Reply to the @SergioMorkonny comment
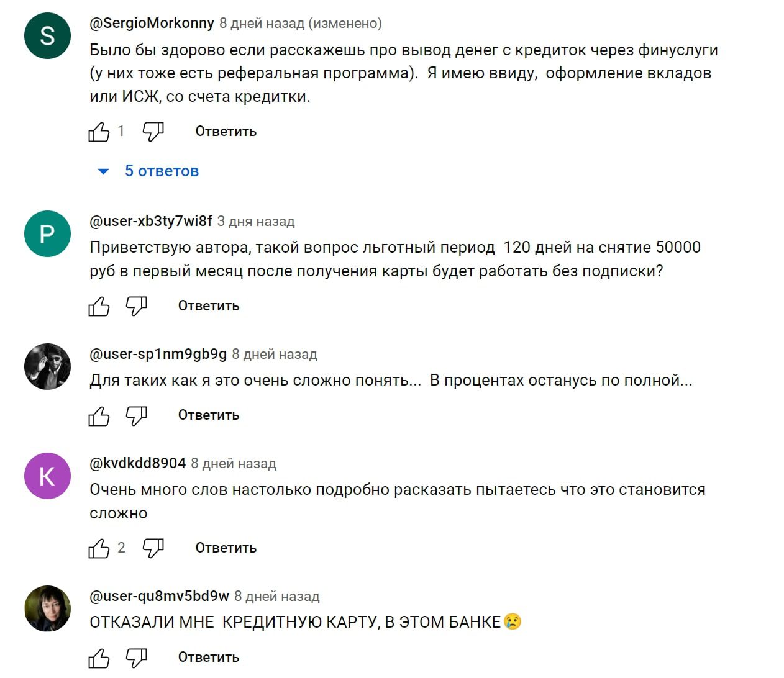 point(226,132)
